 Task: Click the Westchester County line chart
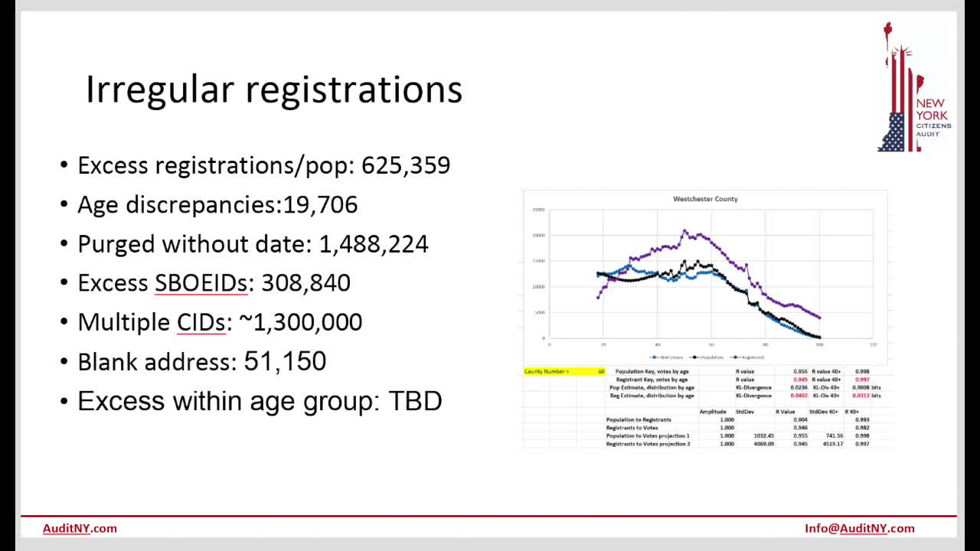coord(705,278)
